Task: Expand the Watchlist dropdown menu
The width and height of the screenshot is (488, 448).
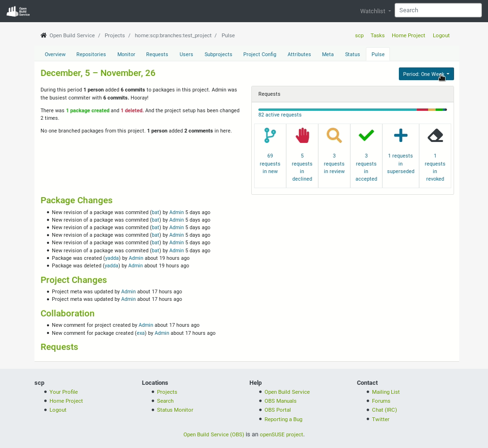Action: pyautogui.click(x=375, y=11)
